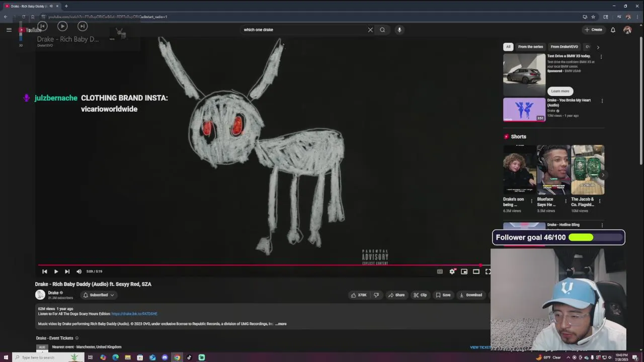Screen dimensions: 644x362
Task: Play the paused video
Action: click(56, 271)
